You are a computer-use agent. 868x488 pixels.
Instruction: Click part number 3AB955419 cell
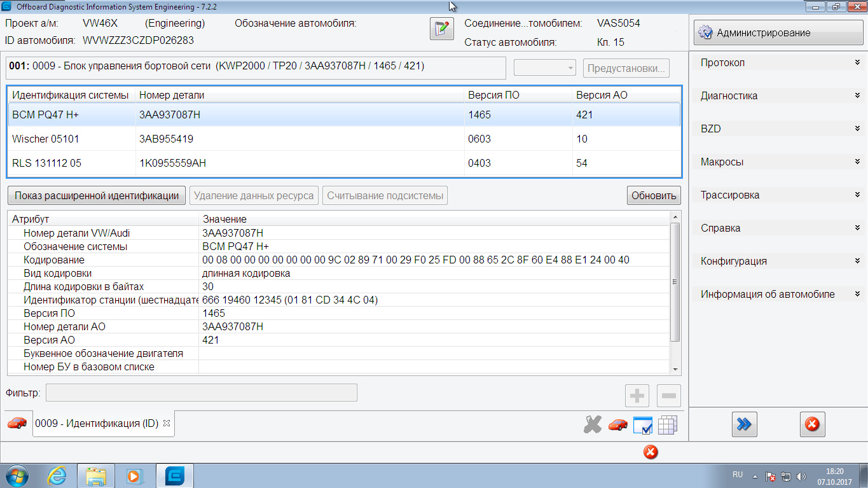click(x=300, y=139)
